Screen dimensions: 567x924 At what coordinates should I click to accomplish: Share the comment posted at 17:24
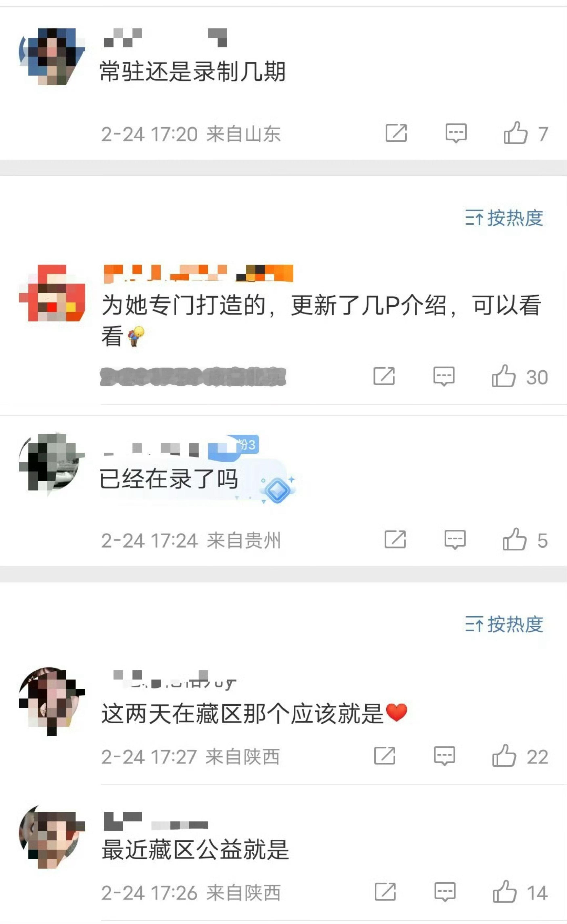(395, 539)
